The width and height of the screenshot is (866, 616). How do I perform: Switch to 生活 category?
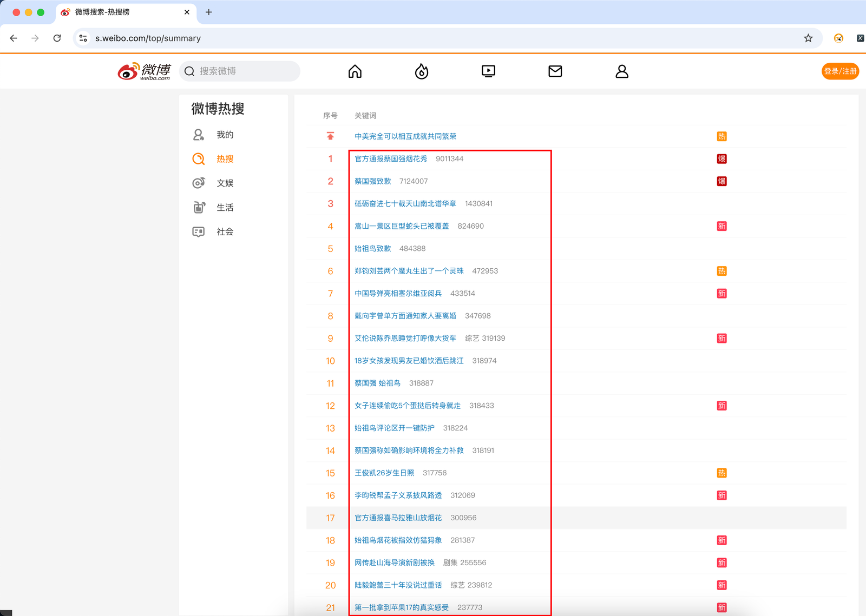tap(225, 208)
